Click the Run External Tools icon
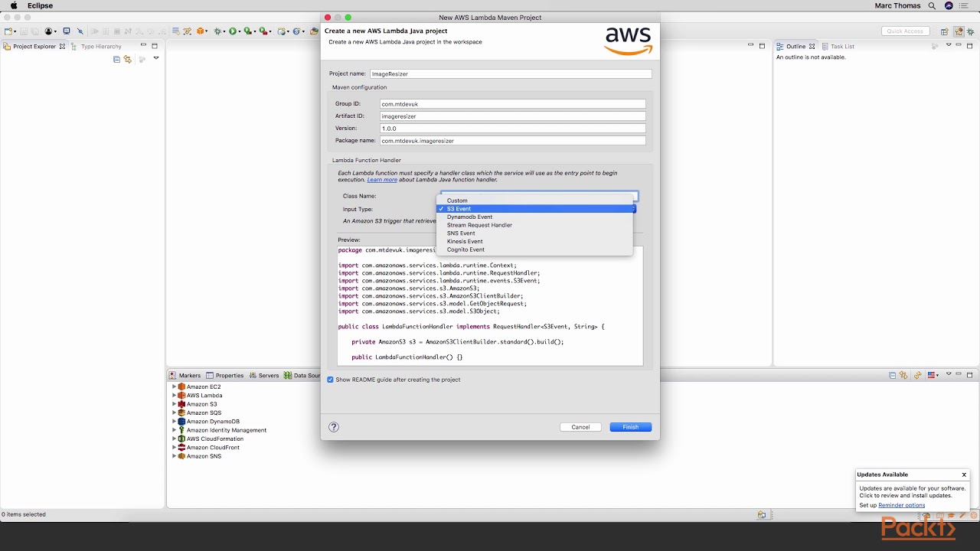This screenshot has height=551, width=980. click(263, 31)
